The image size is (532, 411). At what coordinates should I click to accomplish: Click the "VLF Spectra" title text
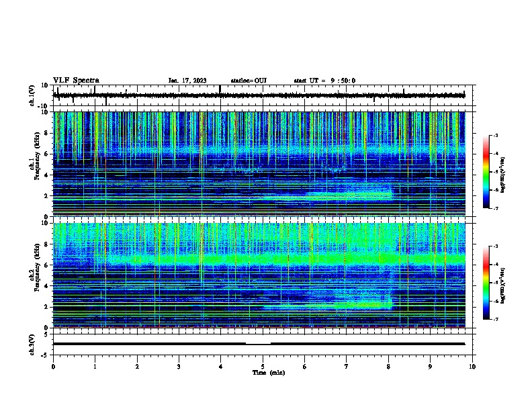(76, 81)
